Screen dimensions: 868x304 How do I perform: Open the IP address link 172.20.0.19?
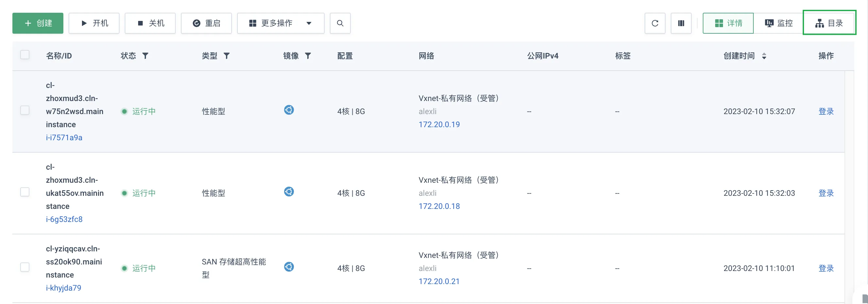coord(439,125)
